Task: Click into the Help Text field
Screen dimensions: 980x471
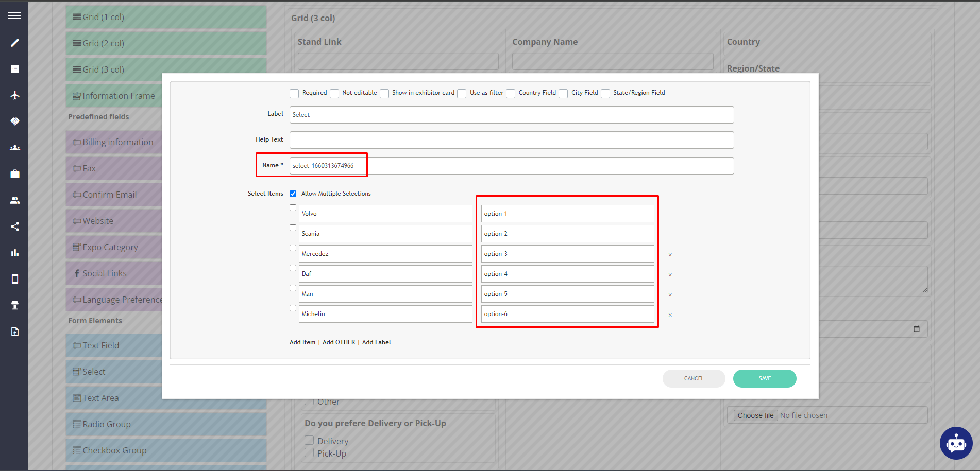Action: click(511, 140)
